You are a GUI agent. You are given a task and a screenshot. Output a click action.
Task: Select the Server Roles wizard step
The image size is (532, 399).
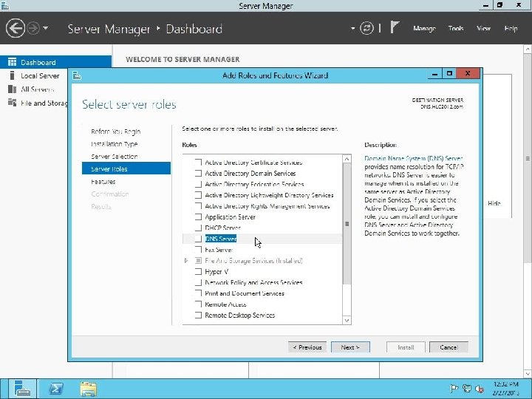click(x=126, y=168)
